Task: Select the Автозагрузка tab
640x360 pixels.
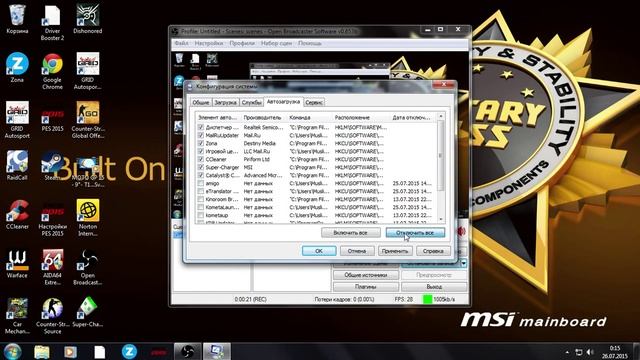Action: 283,102
